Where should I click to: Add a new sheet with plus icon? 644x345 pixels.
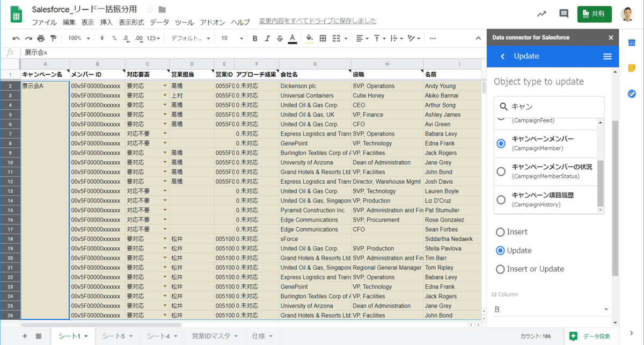point(25,336)
